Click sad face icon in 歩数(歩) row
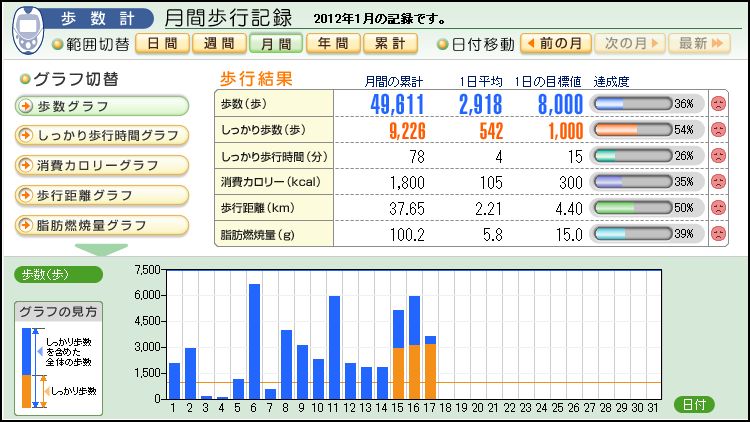Screen dimensions: 750x422 tap(718, 103)
